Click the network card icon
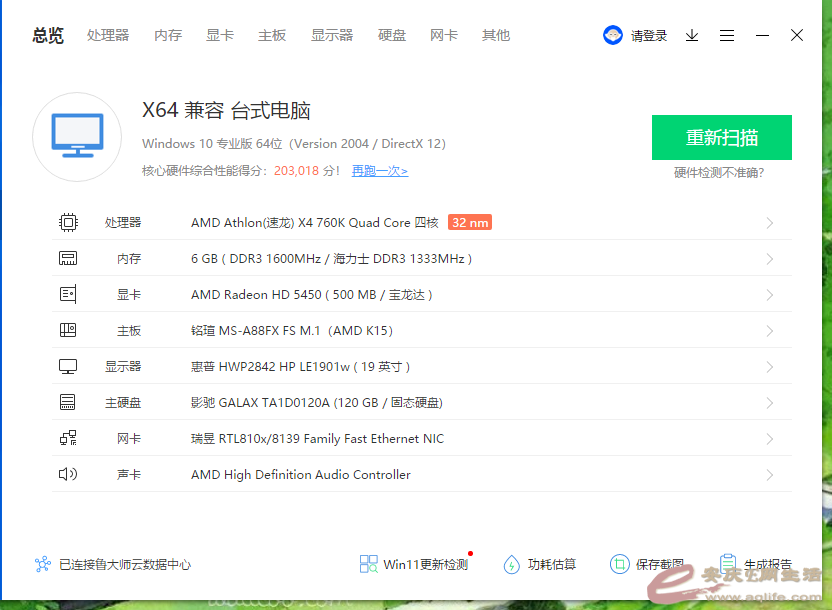832x610 pixels. pyautogui.click(x=68, y=439)
